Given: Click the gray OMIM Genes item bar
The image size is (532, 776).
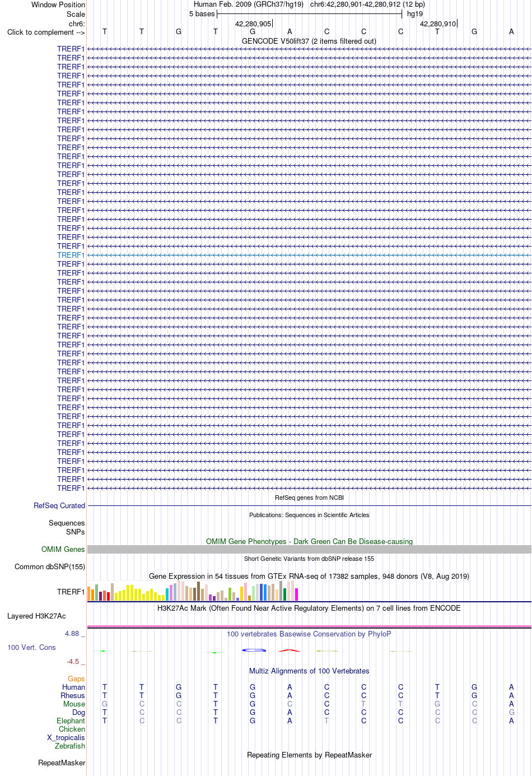Looking at the screenshot, I should click(309, 549).
